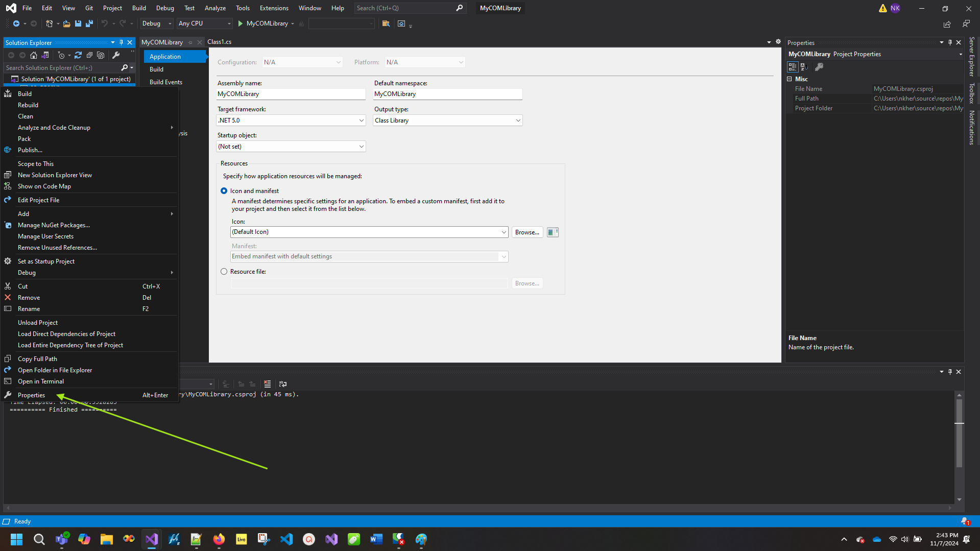Expand the Add submenu in context menu
Viewport: 980px width, 551px height.
89,214
